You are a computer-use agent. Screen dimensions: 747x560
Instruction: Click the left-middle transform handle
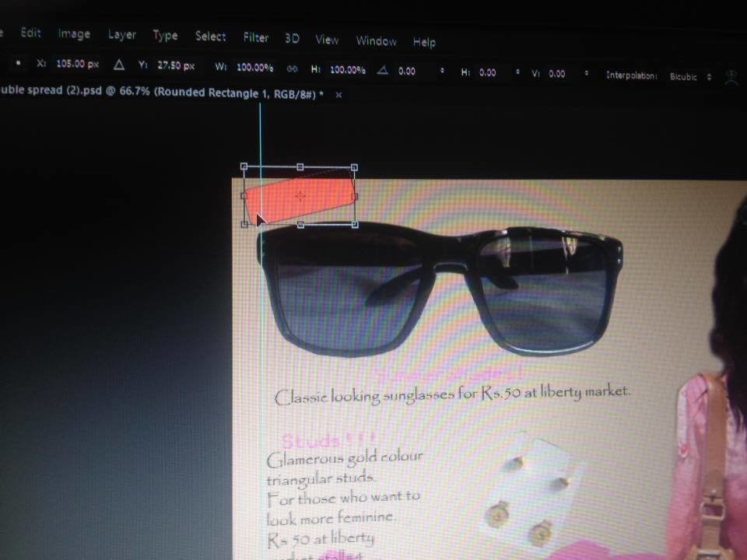(x=244, y=195)
